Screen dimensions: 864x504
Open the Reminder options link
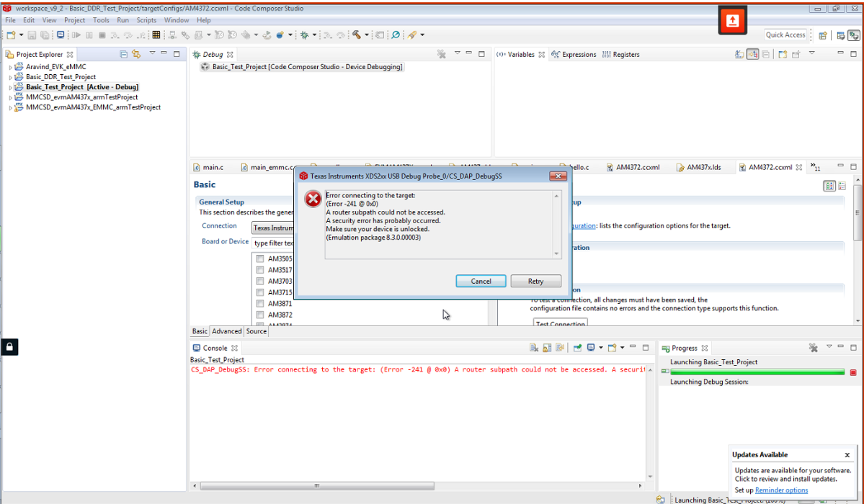(781, 490)
